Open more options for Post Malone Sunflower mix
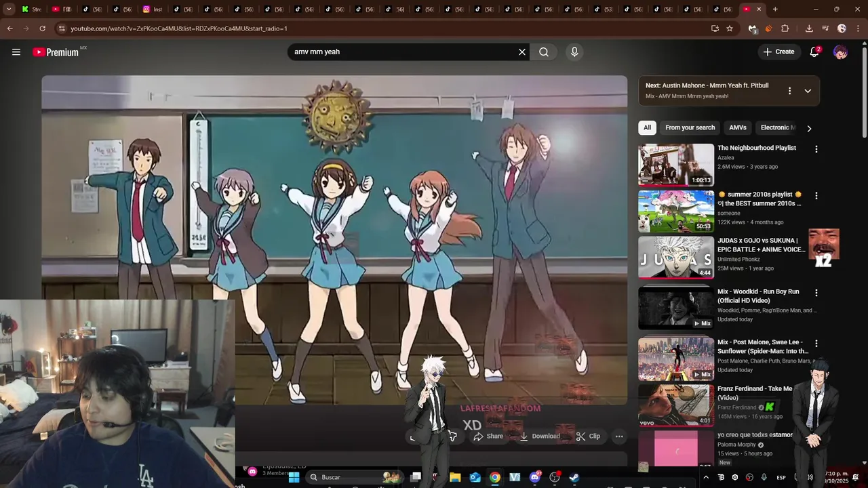This screenshot has width=868, height=488. pos(816,344)
